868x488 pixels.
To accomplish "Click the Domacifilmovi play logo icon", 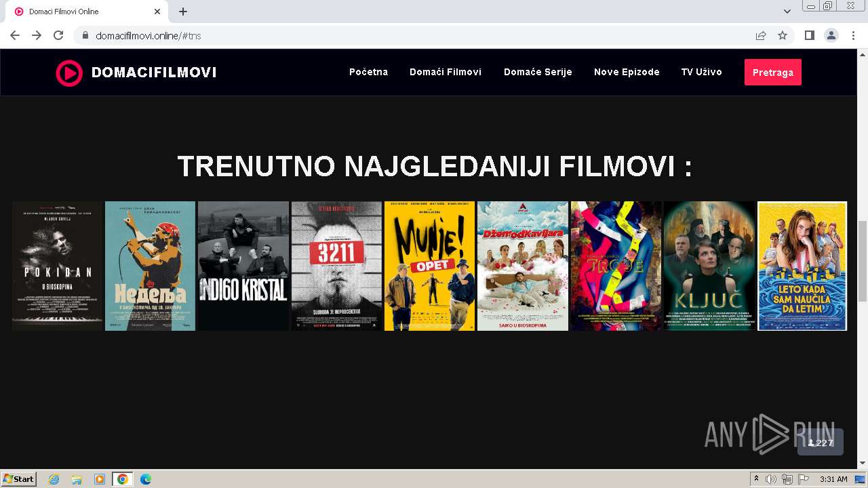I will (x=69, y=73).
